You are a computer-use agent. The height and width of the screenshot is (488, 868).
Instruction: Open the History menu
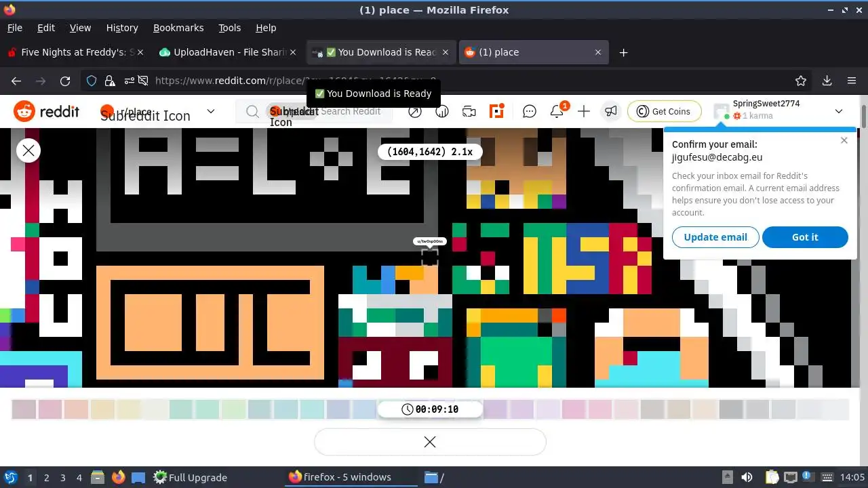click(122, 28)
